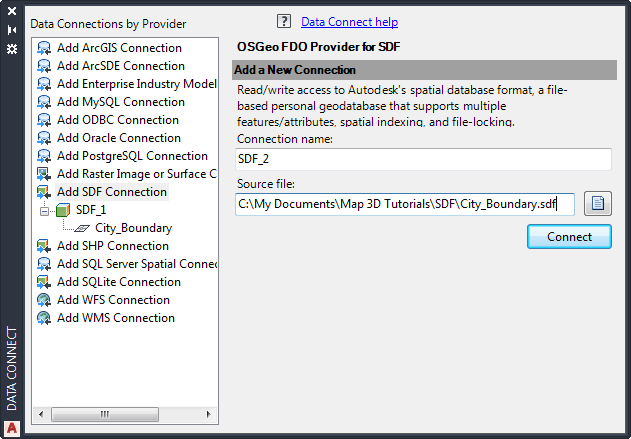Collapse the SDF_1 tree node
This screenshot has height=439, width=631.
click(x=44, y=210)
